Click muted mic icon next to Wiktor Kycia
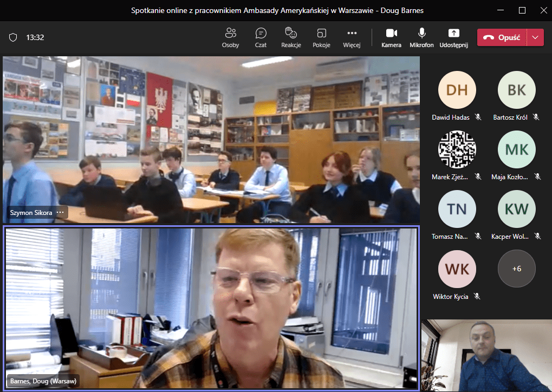 pyautogui.click(x=477, y=296)
